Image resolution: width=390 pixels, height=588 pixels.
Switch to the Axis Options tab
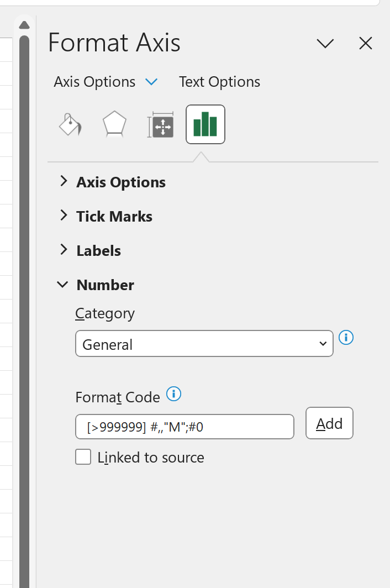[94, 81]
